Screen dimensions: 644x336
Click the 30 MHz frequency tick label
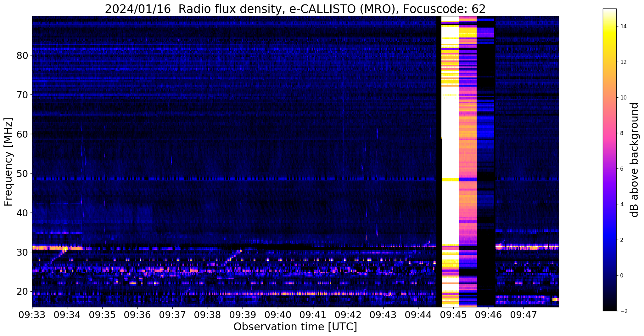[22, 252]
